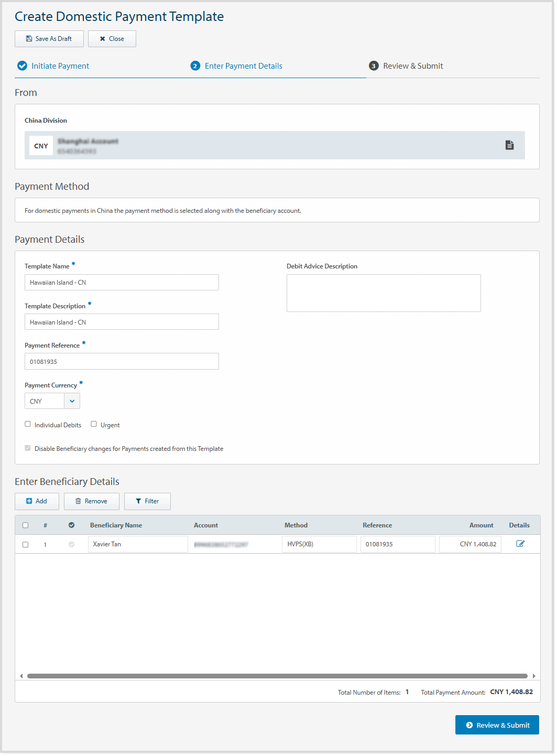Screen dimensions: 557x756
Task: Click the checkmark icon on Initiate Payment step
Action: [x=22, y=66]
